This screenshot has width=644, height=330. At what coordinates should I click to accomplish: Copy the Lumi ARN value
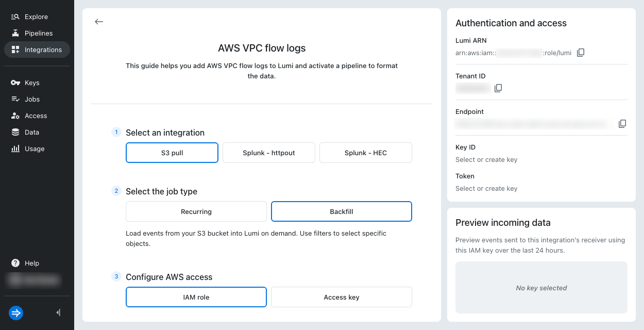581,53
